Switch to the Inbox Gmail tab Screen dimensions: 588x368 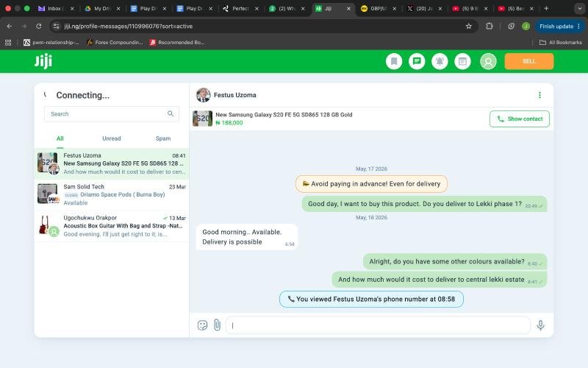[54, 8]
